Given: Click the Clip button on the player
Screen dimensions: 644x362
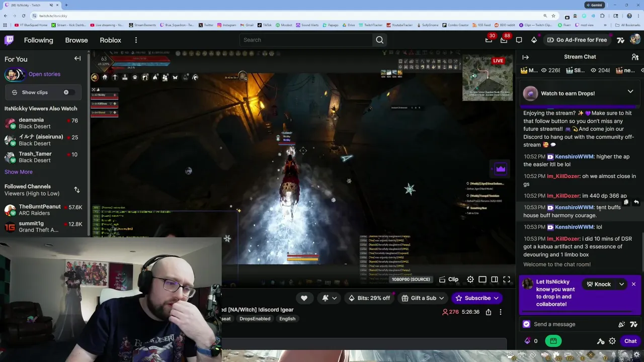Looking at the screenshot, I should (x=449, y=280).
